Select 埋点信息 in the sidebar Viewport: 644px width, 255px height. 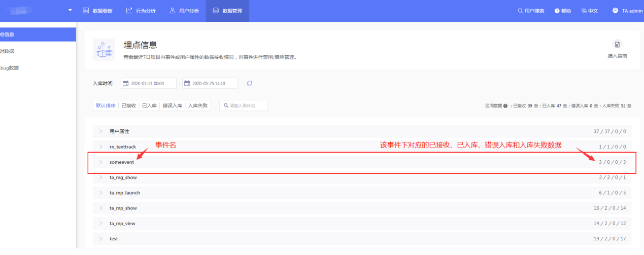point(38,34)
